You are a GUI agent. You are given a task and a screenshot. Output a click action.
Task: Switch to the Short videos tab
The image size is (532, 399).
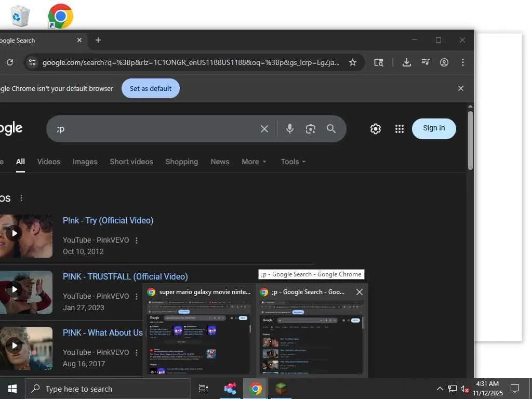131,162
